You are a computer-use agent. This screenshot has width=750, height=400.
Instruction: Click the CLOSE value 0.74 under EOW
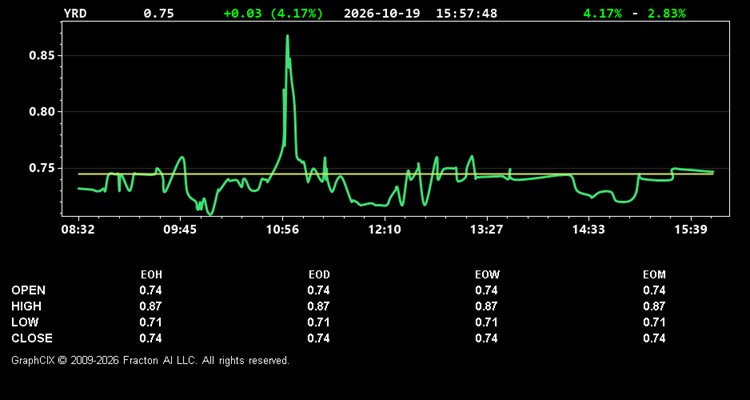pos(486,338)
